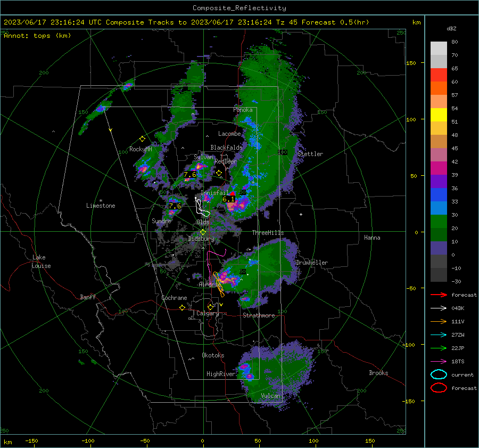The height and width of the screenshot is (448, 479).
Task: Click the -150 tick on bottom axis
Action: coord(31,441)
